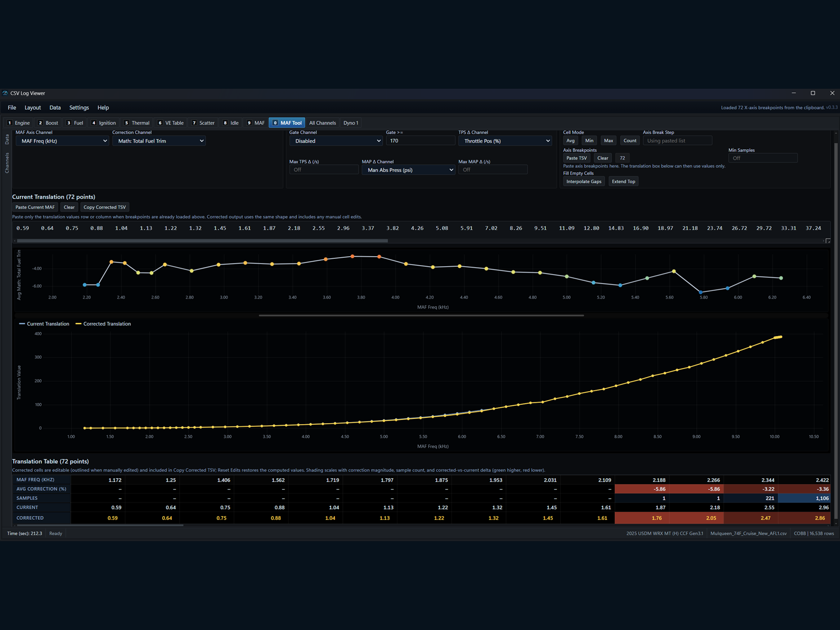Click the 1,106 samples cell
Viewport: 840px width, 630px height.
tap(804, 498)
